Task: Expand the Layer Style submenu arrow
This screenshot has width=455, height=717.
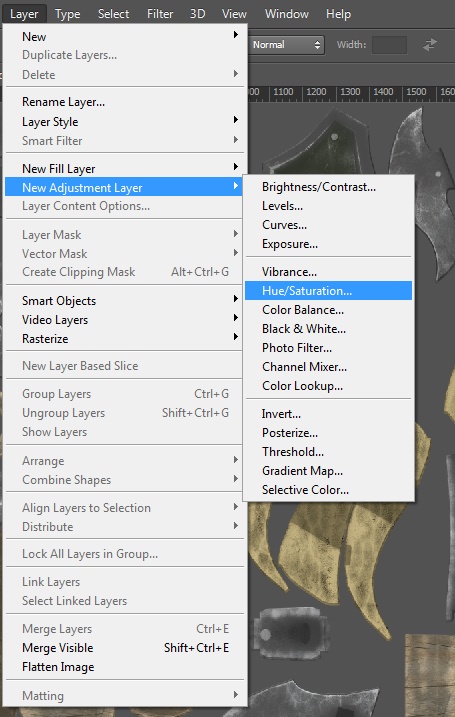Action: point(236,120)
